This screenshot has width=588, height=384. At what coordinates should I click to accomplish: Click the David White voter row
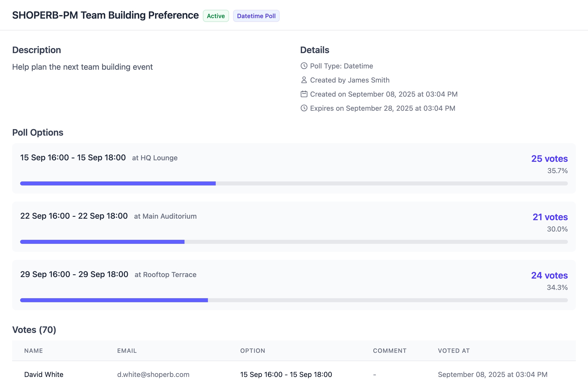tap(44, 374)
